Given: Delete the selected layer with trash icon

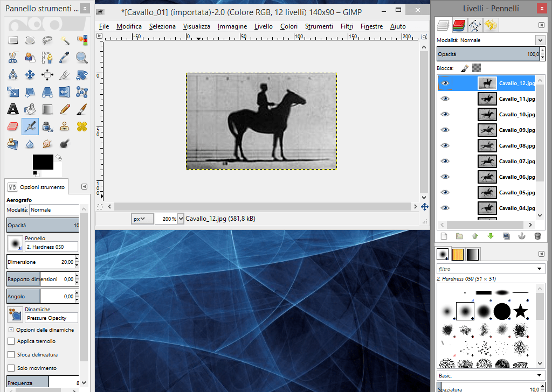Looking at the screenshot, I should [537, 236].
